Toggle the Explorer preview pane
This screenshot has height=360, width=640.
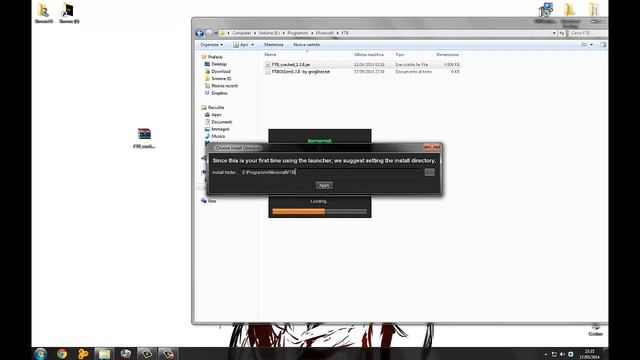(x=603, y=44)
